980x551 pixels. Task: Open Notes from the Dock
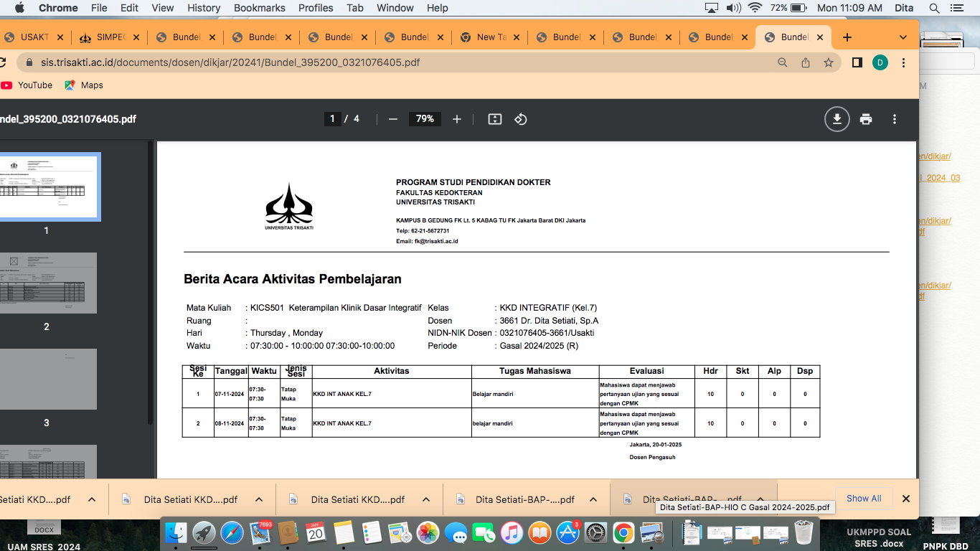click(344, 532)
